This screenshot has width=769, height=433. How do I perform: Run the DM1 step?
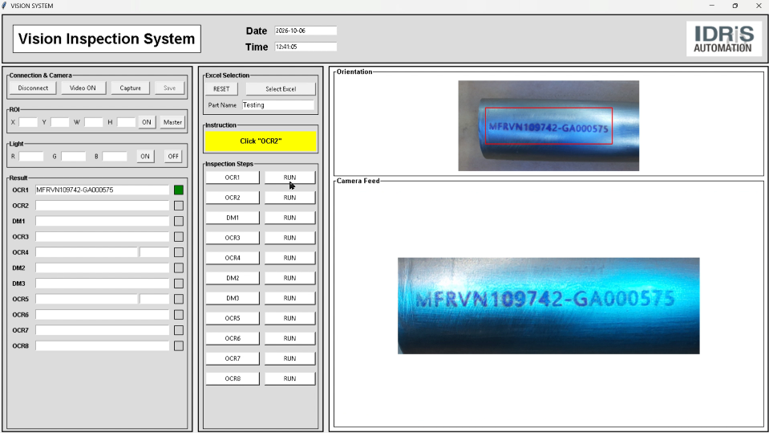pyautogui.click(x=290, y=218)
